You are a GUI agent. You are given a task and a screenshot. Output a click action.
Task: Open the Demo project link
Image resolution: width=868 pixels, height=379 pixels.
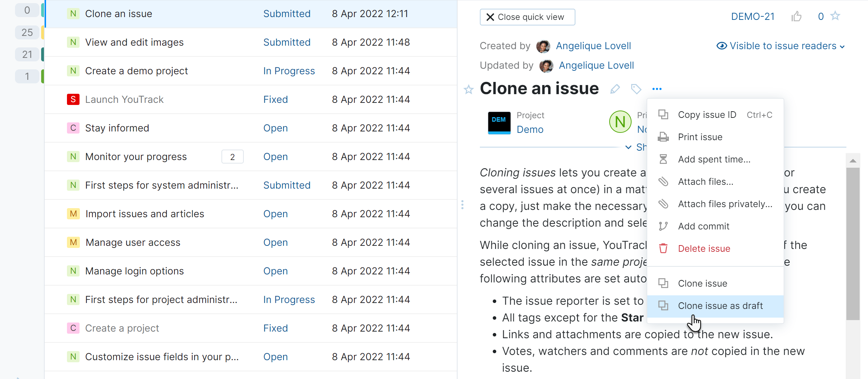coord(530,129)
